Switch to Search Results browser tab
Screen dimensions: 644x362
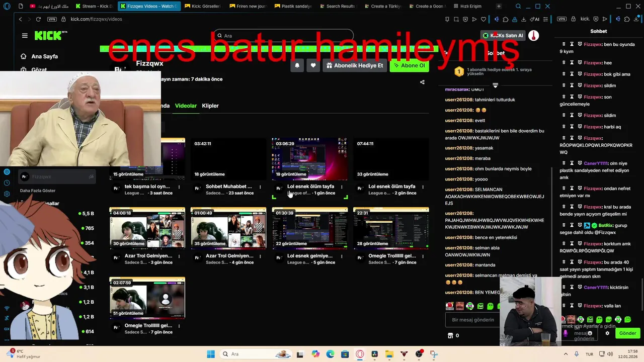coord(338,6)
